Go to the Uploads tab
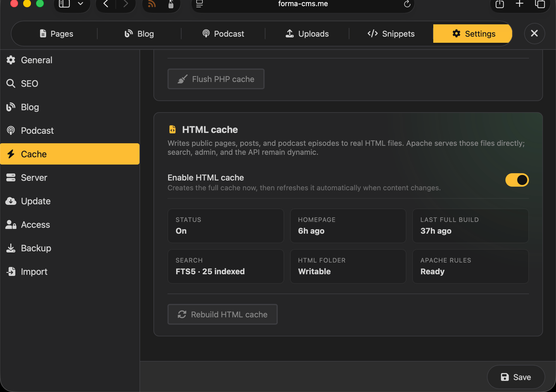The image size is (556, 392). [x=307, y=34]
